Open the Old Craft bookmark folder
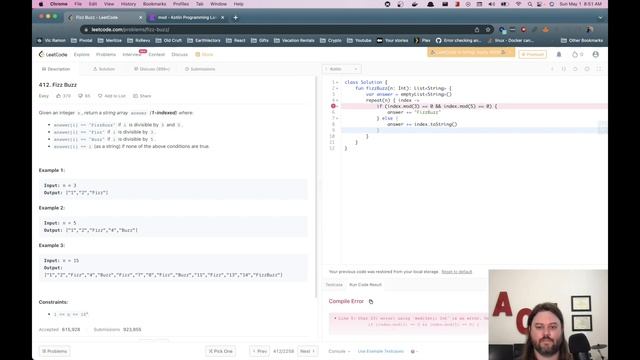This screenshot has height=360, width=640. pyautogui.click(x=169, y=40)
